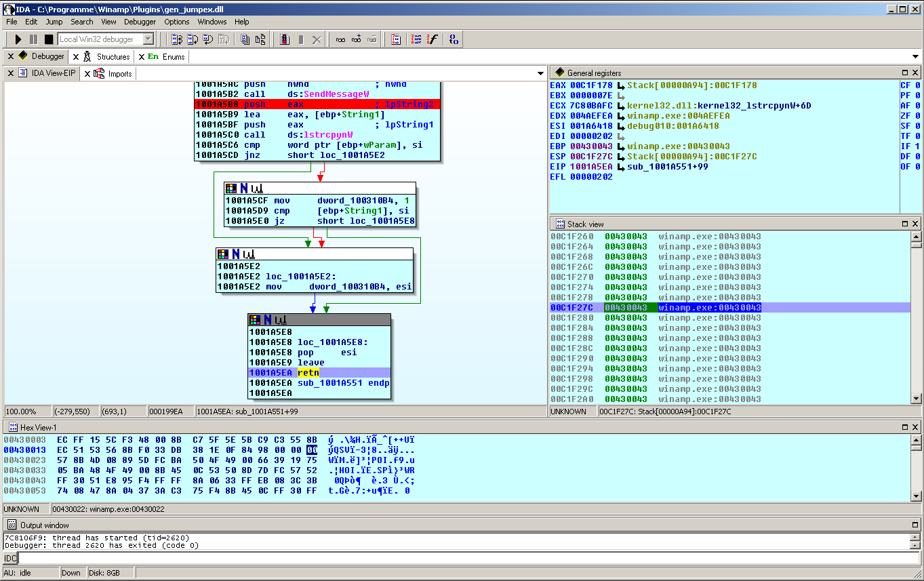
Task: Follow the EDX jump arrow to winamp.exe:004AEFEA
Action: tap(620, 116)
